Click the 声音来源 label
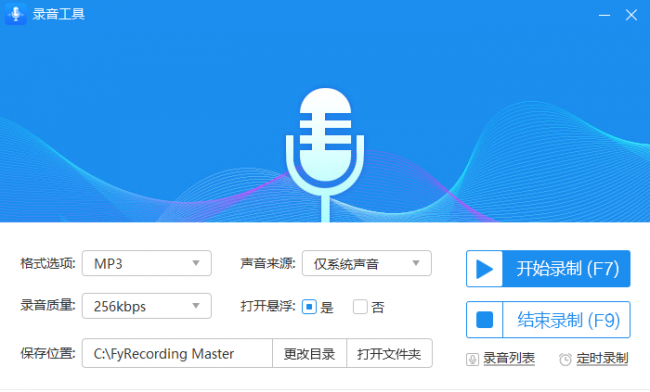 [x=268, y=263]
